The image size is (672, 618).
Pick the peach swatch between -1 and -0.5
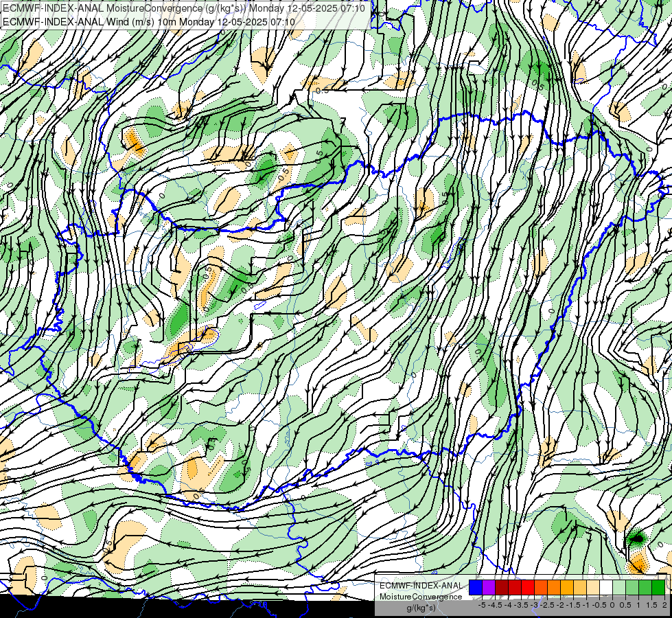click(x=593, y=587)
